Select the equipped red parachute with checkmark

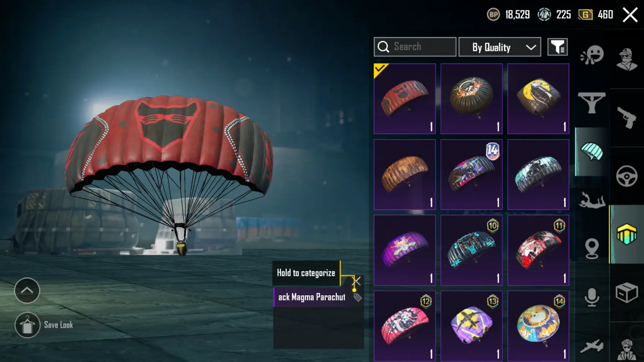(x=405, y=99)
